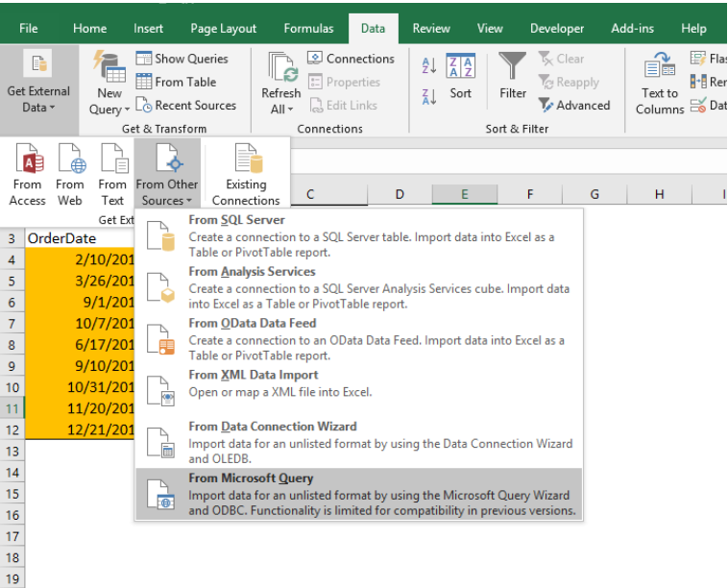Sort A to Z ascending icon
The image size is (728, 588).
point(429,65)
